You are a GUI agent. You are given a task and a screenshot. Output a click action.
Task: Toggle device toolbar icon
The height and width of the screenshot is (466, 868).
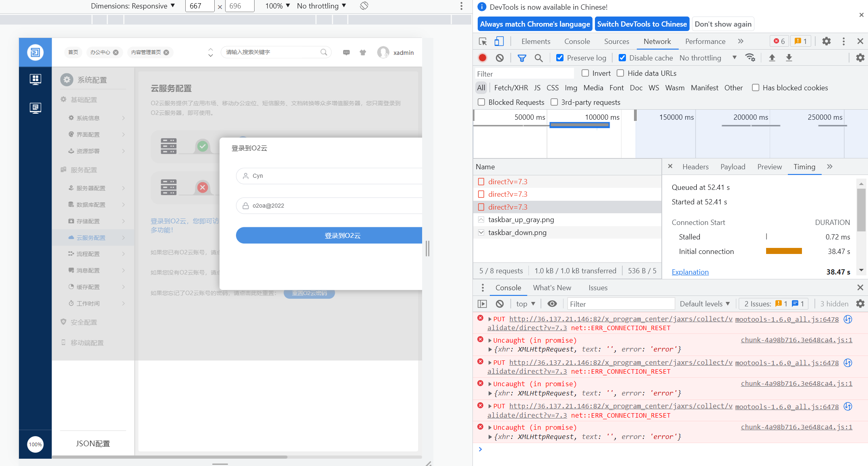[x=499, y=41]
